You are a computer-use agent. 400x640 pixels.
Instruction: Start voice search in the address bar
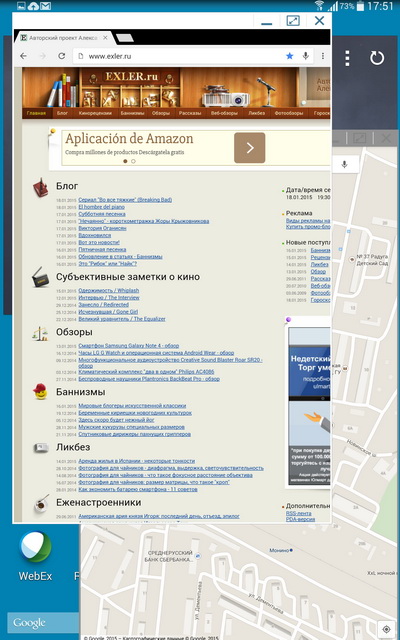[x=305, y=56]
